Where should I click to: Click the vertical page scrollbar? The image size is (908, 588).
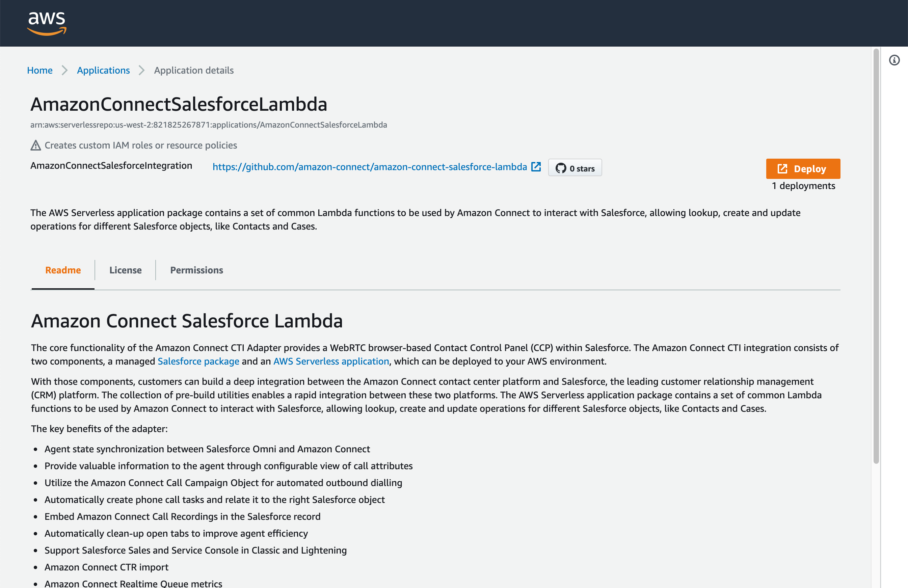[876, 256]
